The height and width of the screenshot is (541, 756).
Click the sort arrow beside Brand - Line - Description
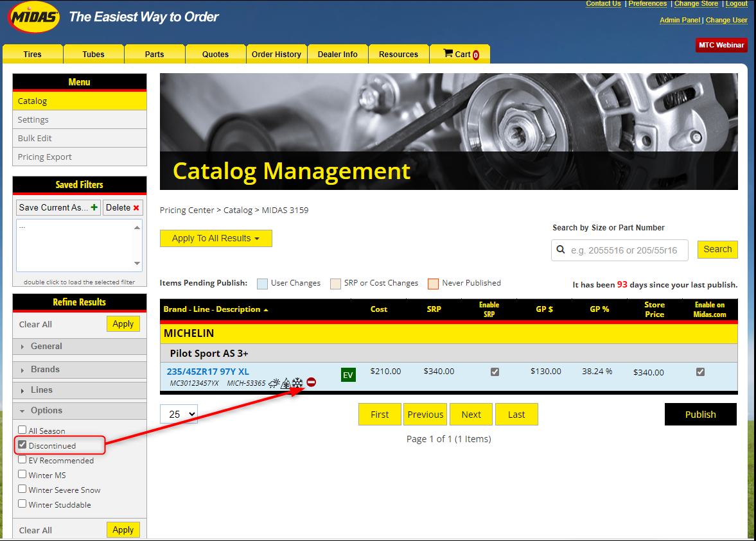pyautogui.click(x=266, y=310)
